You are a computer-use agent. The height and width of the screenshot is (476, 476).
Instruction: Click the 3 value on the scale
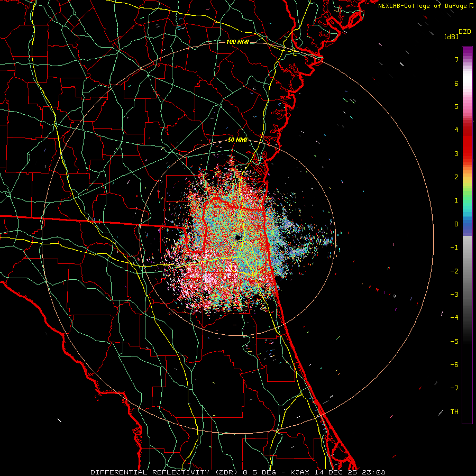(x=456, y=153)
